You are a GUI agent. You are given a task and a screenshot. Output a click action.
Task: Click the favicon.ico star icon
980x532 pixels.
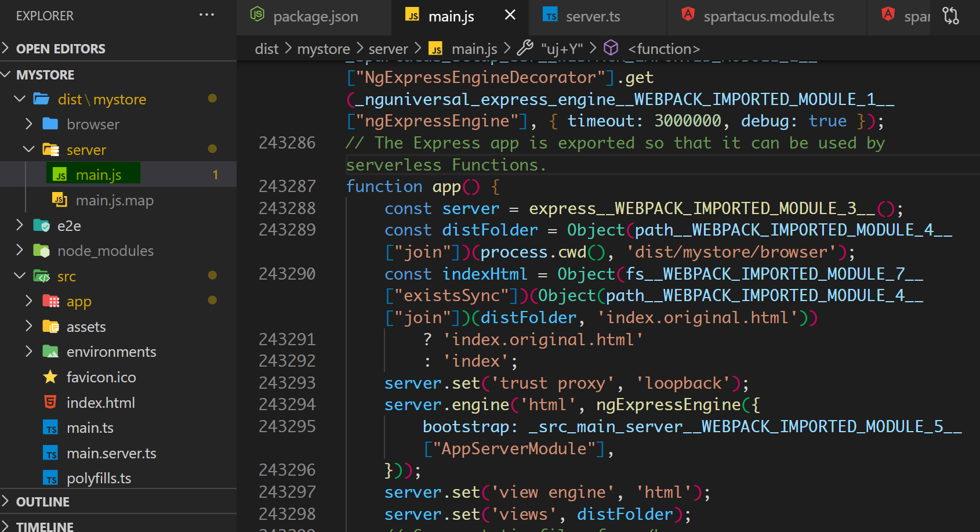click(50, 377)
